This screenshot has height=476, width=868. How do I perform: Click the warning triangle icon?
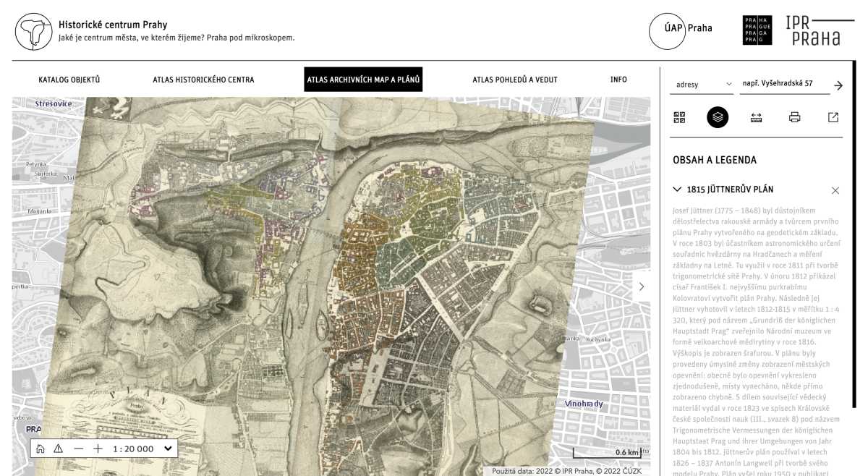click(x=59, y=449)
